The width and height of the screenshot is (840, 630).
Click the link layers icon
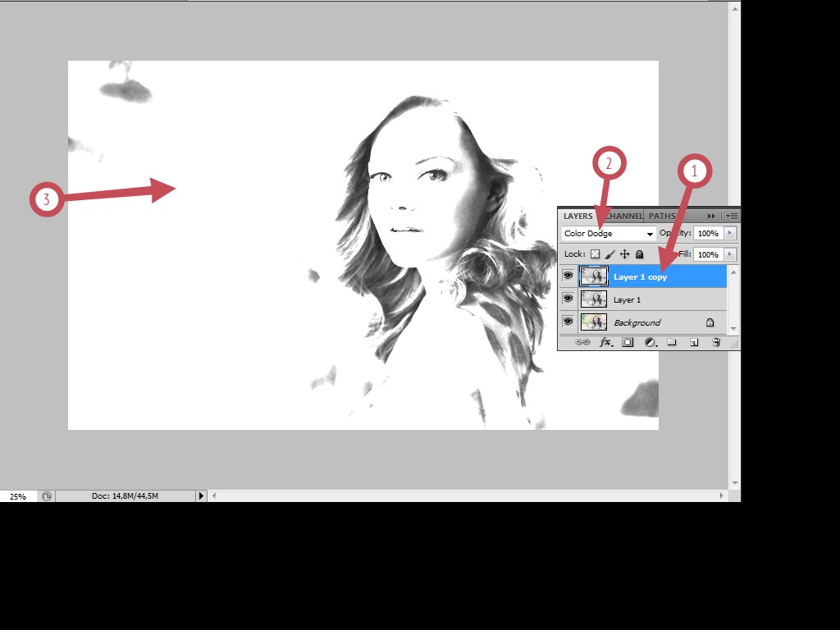pyautogui.click(x=582, y=342)
